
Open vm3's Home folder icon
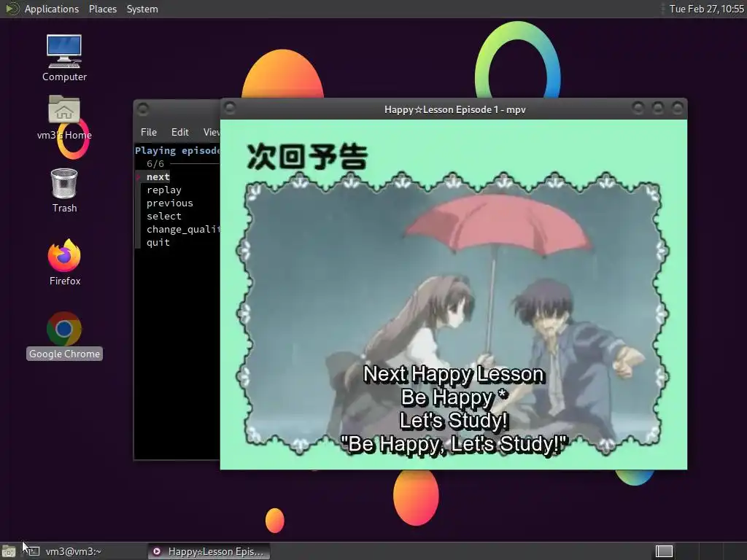coord(64,117)
